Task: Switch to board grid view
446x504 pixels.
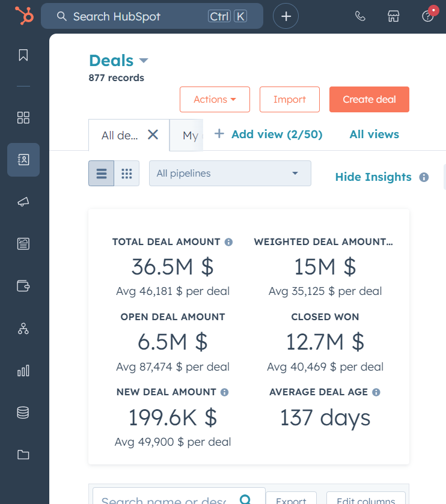Action: point(126,174)
